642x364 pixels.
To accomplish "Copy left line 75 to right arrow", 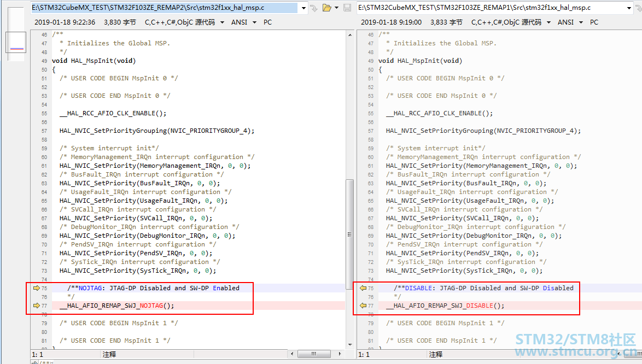I will 37,288.
